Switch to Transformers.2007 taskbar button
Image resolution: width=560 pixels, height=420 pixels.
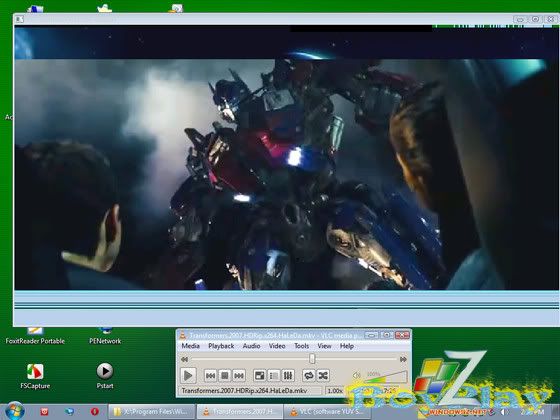(240, 412)
